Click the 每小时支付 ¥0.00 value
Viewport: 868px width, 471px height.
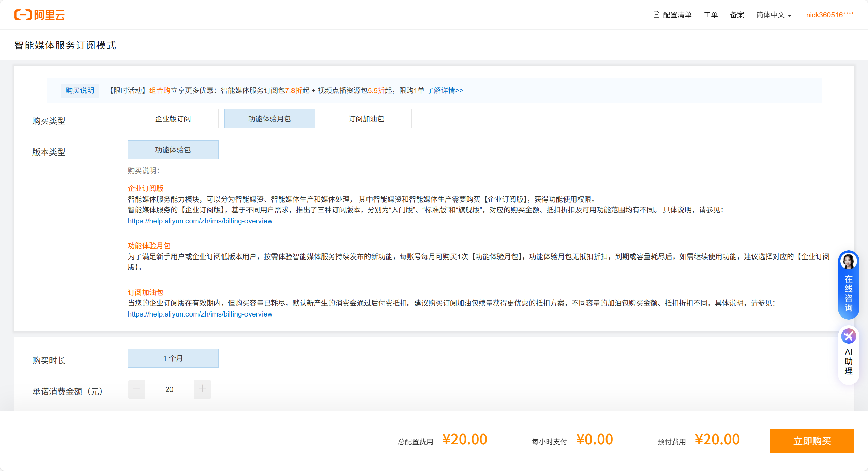point(595,440)
